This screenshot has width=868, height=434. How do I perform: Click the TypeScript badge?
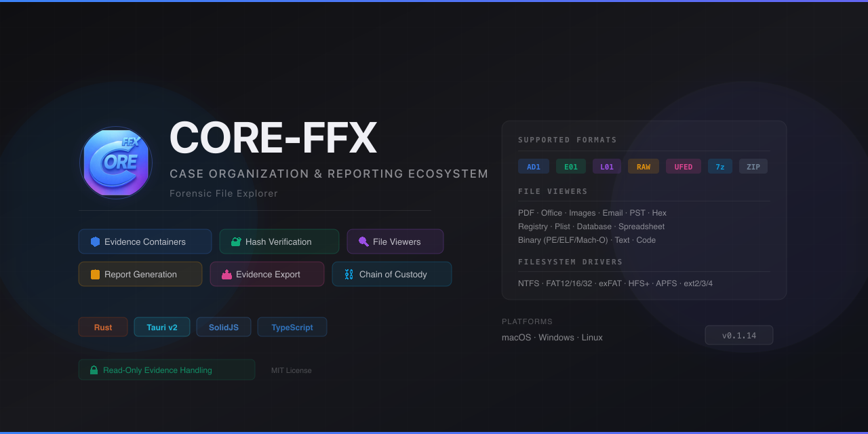pos(292,327)
